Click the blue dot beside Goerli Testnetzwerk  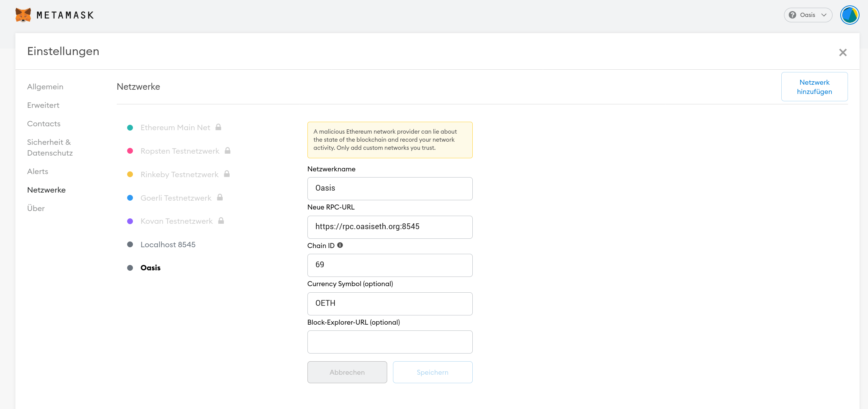pyautogui.click(x=130, y=198)
